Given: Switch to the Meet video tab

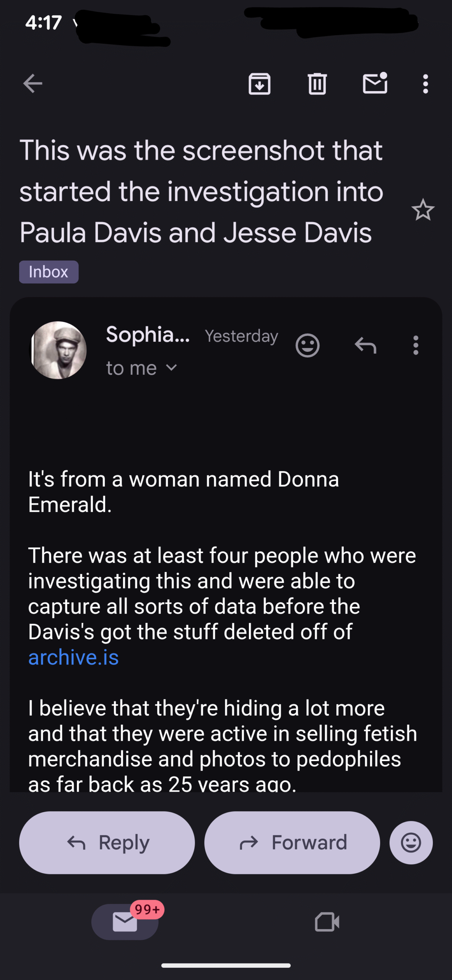Looking at the screenshot, I should (327, 921).
